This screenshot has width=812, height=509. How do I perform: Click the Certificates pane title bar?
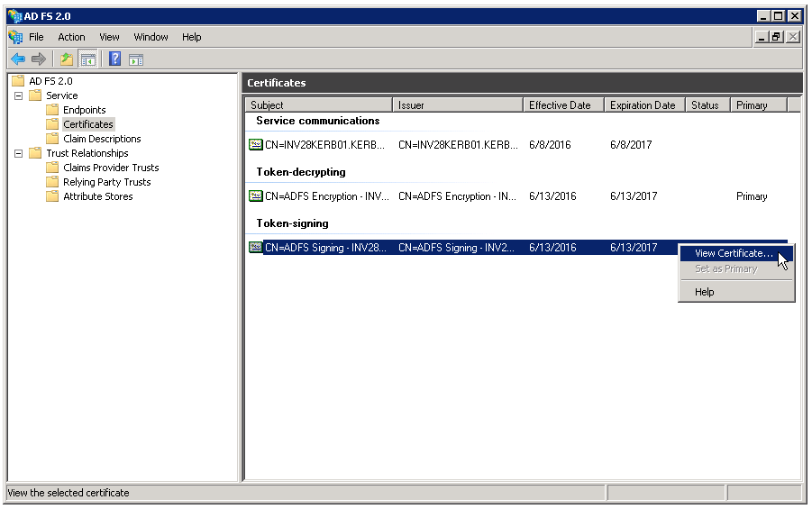(x=522, y=83)
